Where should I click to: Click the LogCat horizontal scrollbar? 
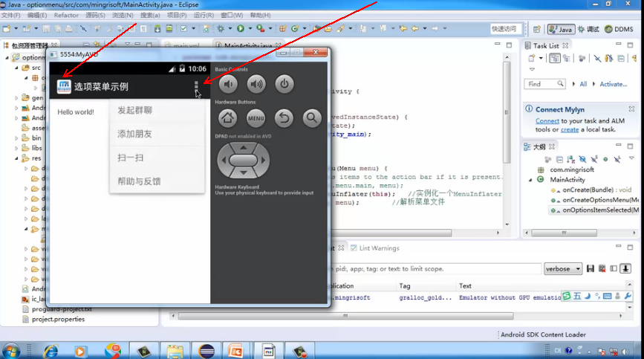pos(346,316)
